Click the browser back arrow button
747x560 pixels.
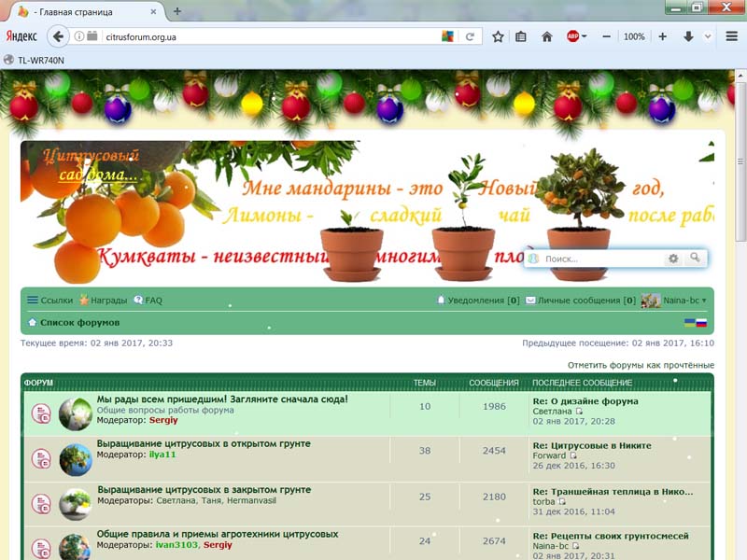tap(60, 36)
